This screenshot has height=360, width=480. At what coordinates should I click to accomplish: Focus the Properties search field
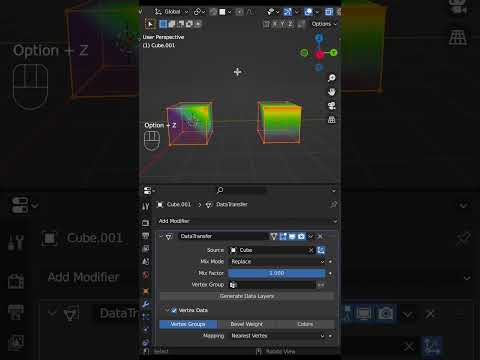pos(241,190)
